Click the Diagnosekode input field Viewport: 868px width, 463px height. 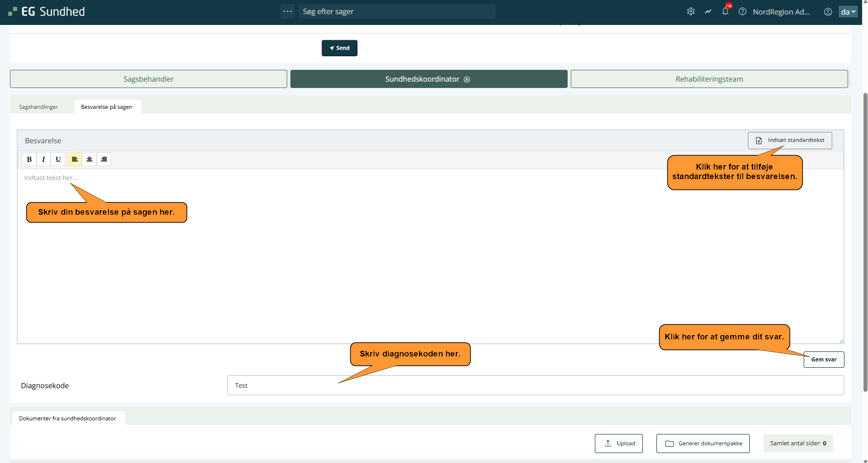coord(535,385)
